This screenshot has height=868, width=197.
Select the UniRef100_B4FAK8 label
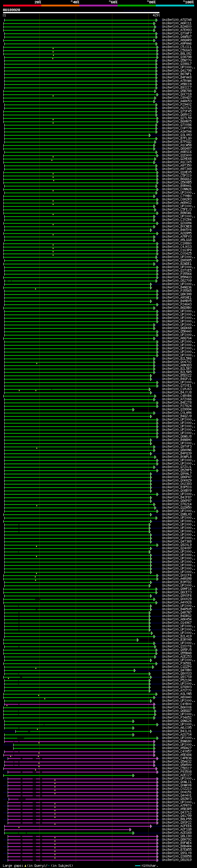click(177, 78)
